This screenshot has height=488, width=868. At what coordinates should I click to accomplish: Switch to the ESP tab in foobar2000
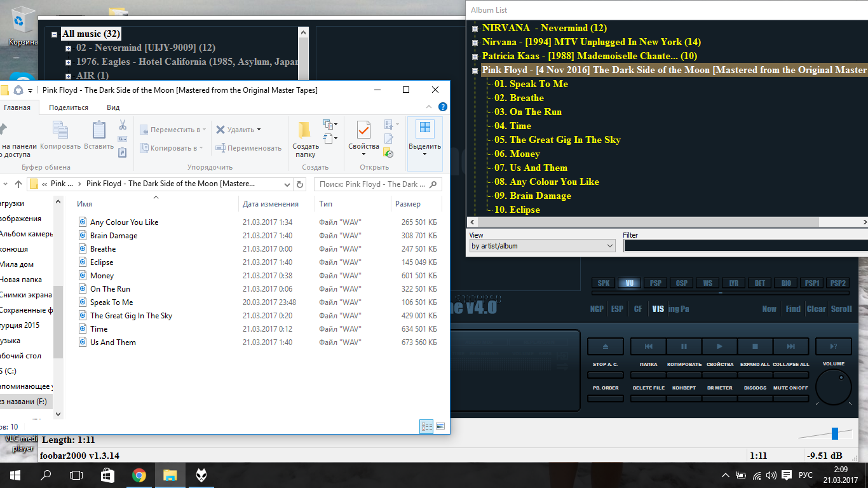pyautogui.click(x=617, y=309)
